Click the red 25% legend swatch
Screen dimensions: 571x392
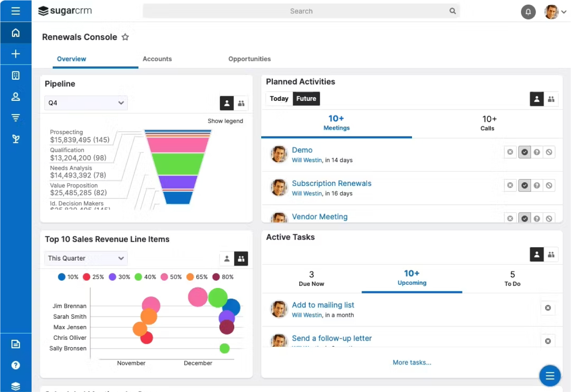(x=87, y=277)
